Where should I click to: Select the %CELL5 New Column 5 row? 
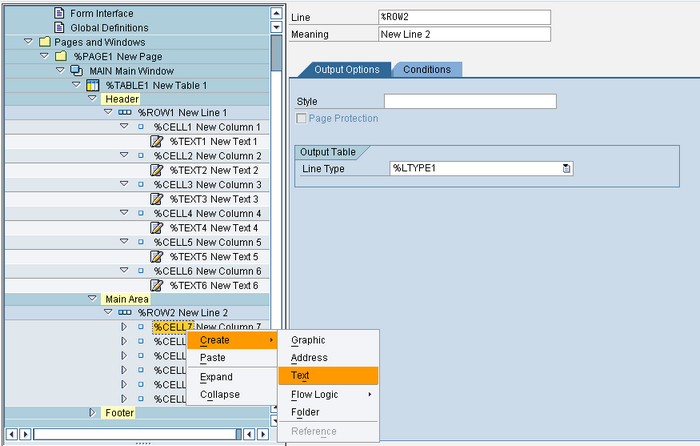(137, 242)
